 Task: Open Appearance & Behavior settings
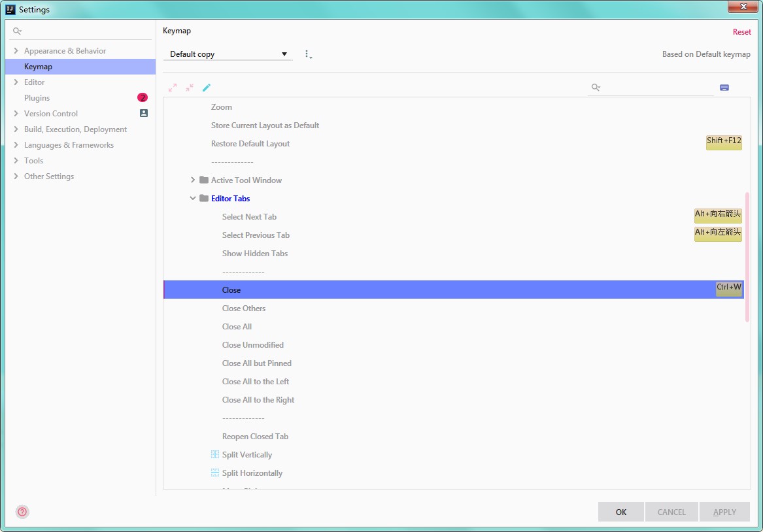[x=65, y=50]
